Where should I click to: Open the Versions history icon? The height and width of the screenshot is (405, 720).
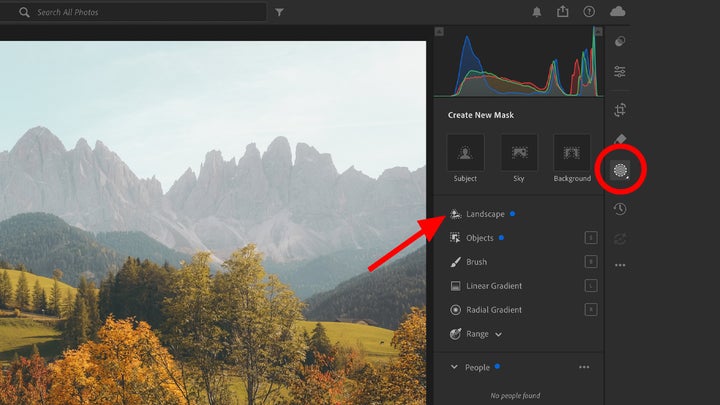click(620, 208)
